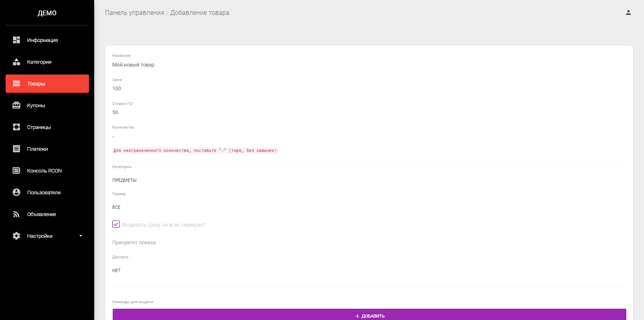
Task: Toggle 'Выдавать сразу на всех серверах?' checkbox
Action: click(x=116, y=224)
